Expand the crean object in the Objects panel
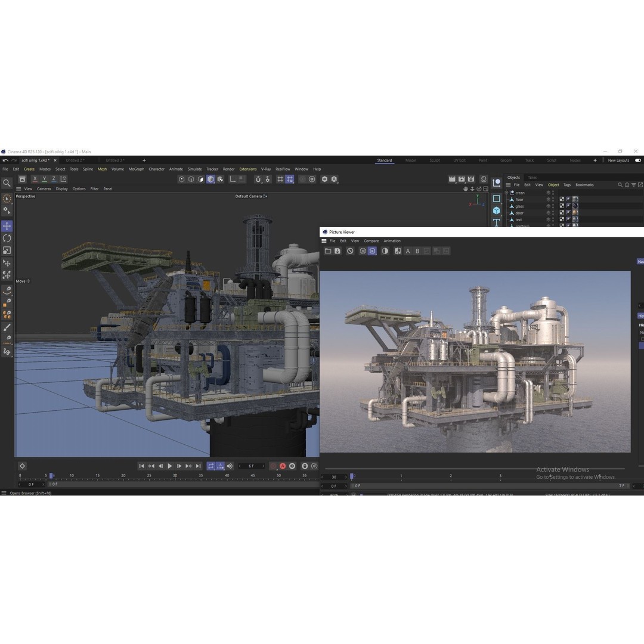The image size is (644, 644). click(506, 193)
